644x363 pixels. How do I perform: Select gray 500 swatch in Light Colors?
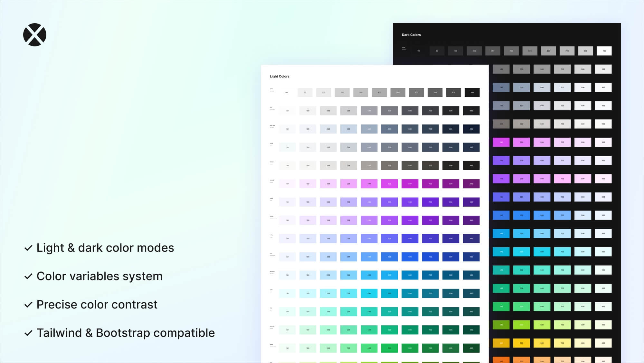[389, 111]
